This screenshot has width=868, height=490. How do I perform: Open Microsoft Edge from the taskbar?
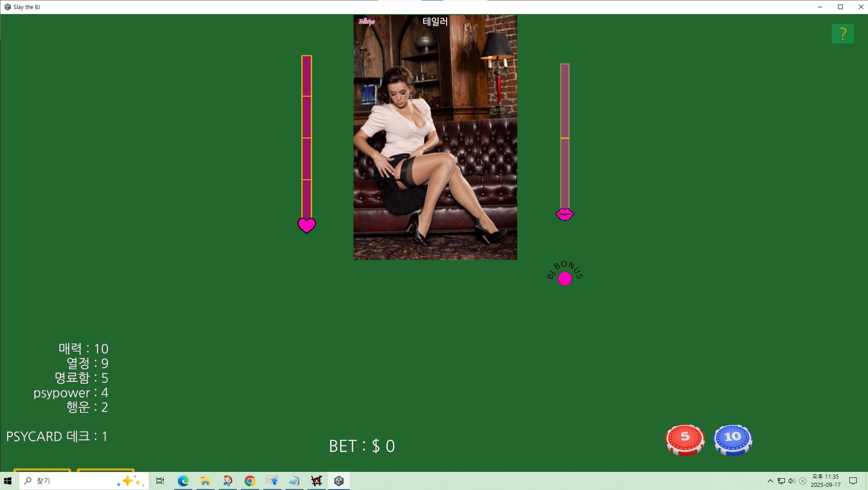183,481
